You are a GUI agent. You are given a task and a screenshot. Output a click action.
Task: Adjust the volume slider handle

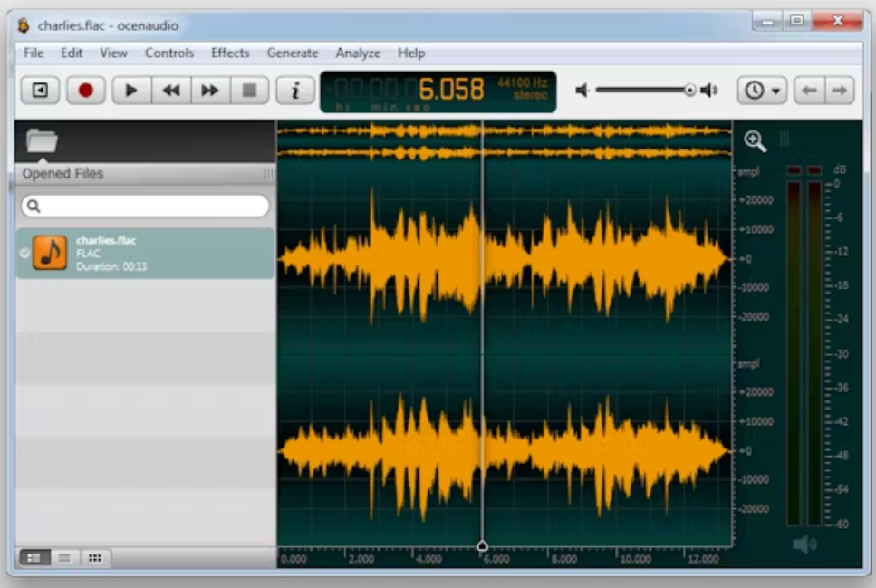click(x=690, y=90)
